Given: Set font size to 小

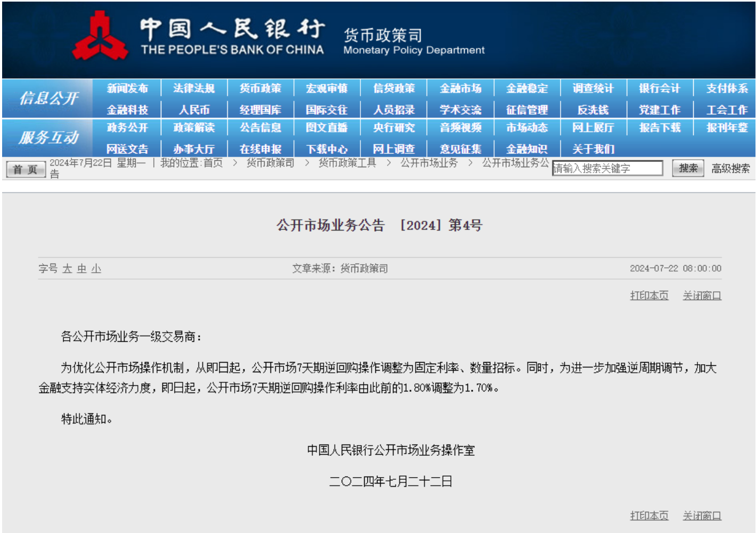Looking at the screenshot, I should (x=96, y=269).
